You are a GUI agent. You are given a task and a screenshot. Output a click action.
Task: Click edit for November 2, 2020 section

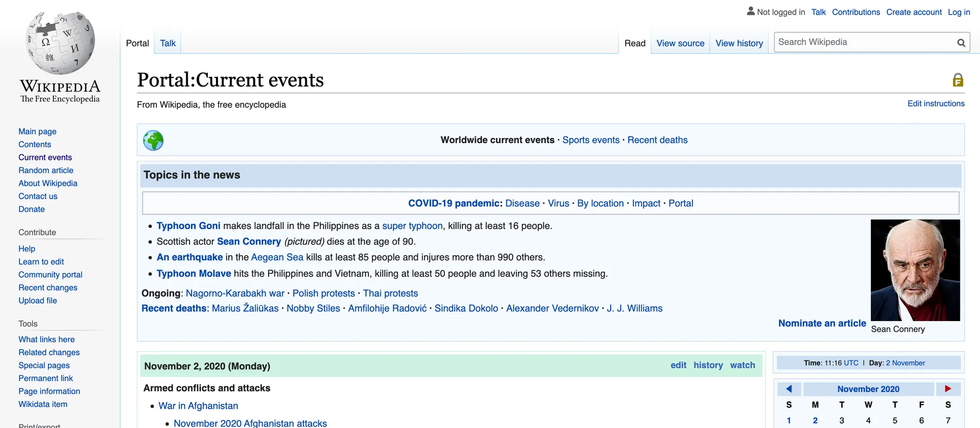click(x=678, y=365)
